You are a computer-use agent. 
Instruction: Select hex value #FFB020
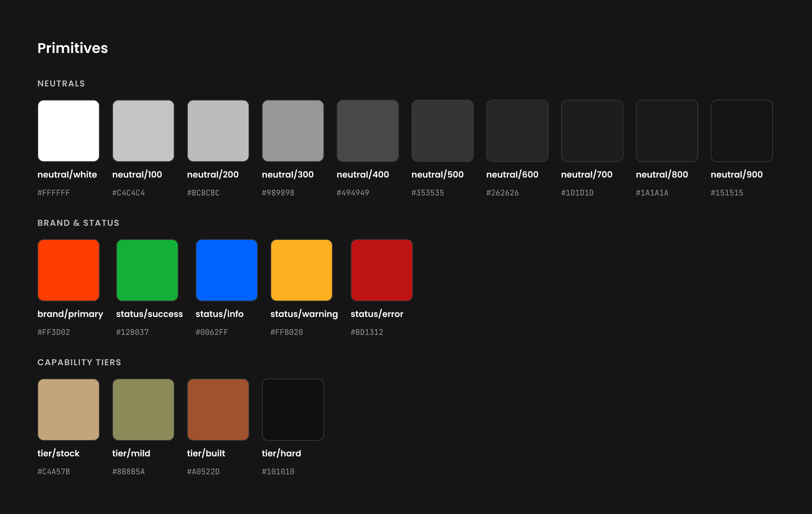tap(287, 332)
